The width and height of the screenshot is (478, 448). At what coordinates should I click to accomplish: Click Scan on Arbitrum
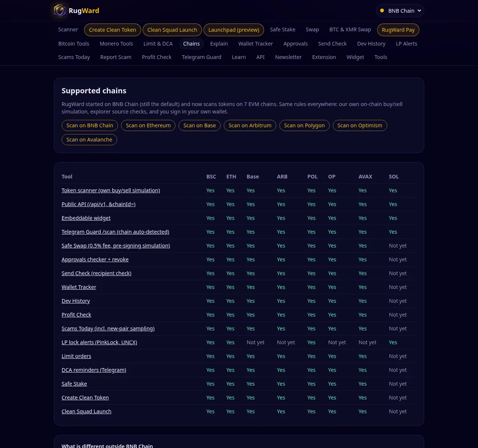pyautogui.click(x=250, y=125)
